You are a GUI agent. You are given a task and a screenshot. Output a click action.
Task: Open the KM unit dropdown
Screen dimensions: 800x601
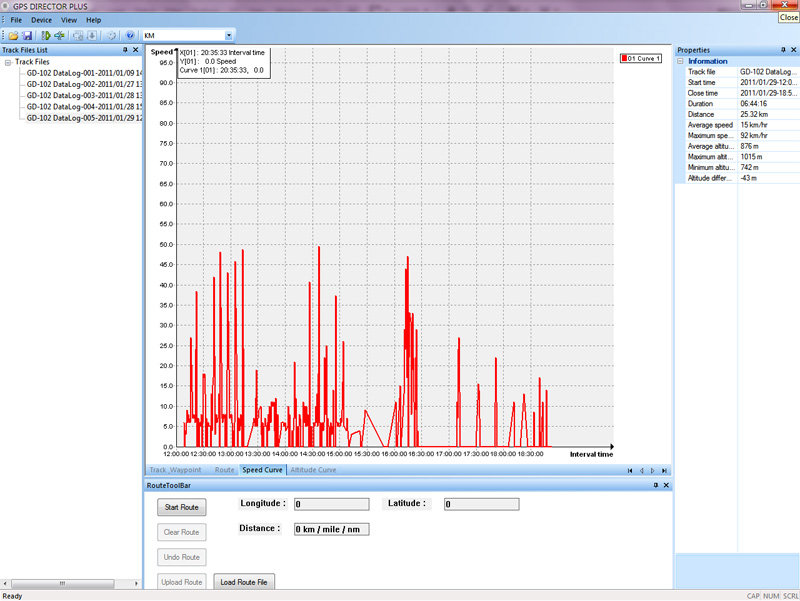(229, 35)
